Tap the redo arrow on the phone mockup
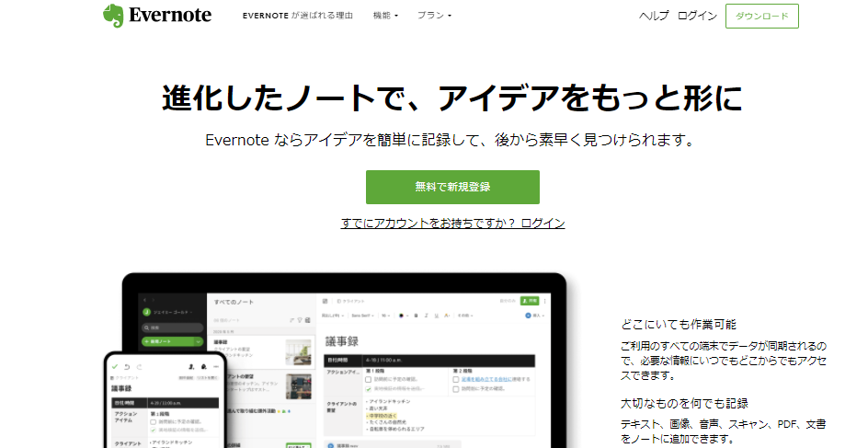The image size is (868, 448). 140,367
